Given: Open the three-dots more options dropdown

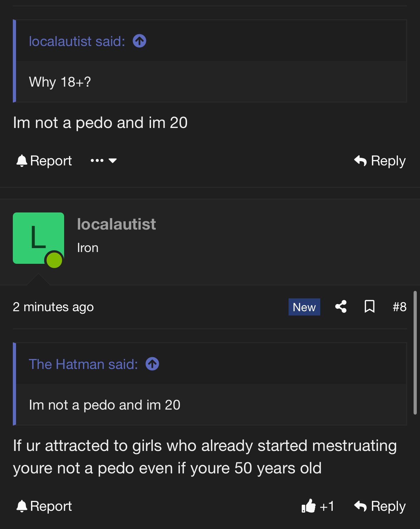Looking at the screenshot, I should tap(97, 161).
